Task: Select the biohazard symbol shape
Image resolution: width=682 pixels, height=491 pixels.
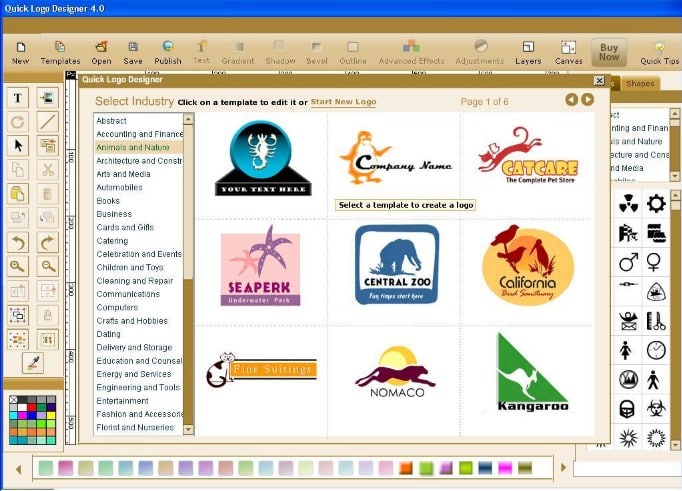Action: pyautogui.click(x=656, y=408)
